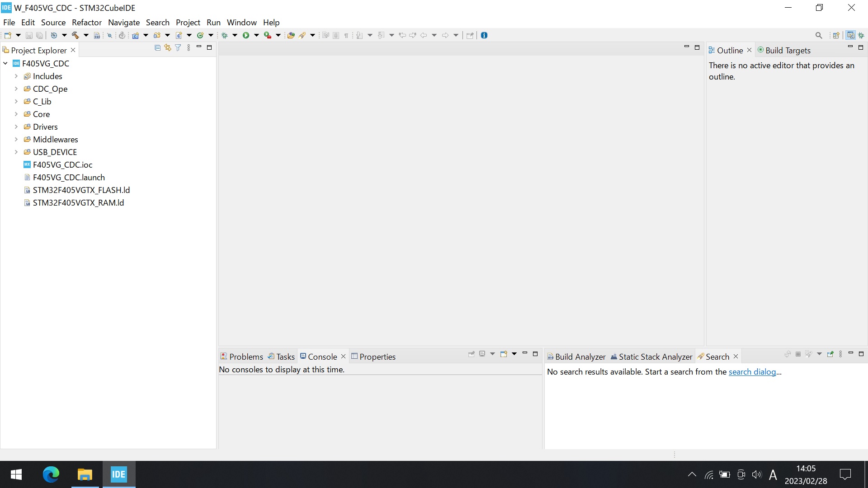
Task: Expand the Middlewares folder in explorer
Action: 15,139
